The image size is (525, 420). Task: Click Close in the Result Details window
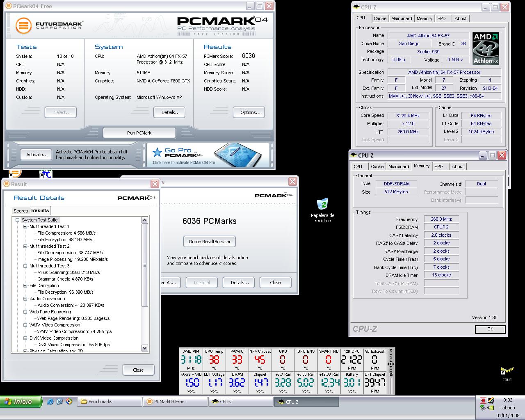click(x=138, y=370)
